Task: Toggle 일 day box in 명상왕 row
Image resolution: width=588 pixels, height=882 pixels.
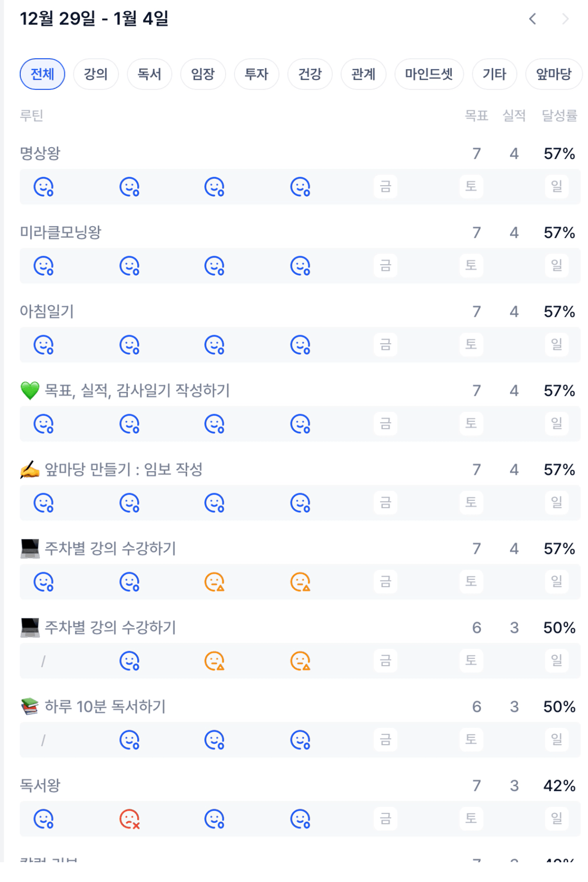Action: click(556, 186)
